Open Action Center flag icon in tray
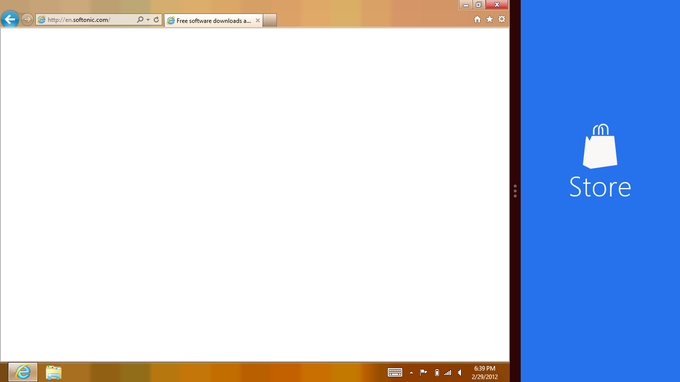This screenshot has width=680, height=382. click(424, 372)
